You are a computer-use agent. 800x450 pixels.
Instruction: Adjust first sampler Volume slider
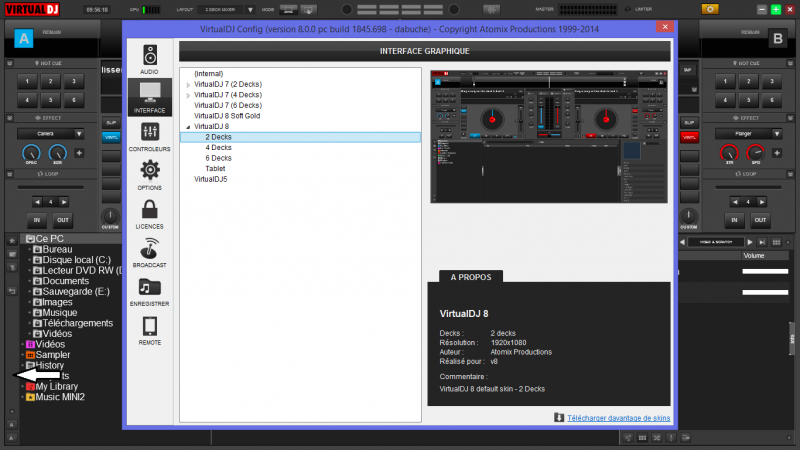tap(765, 271)
